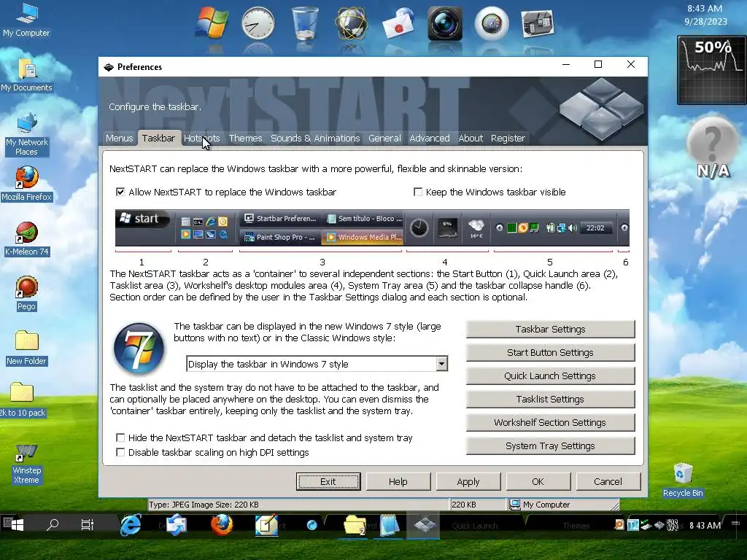Enable Keep the Windows taskbar visible

pos(418,192)
